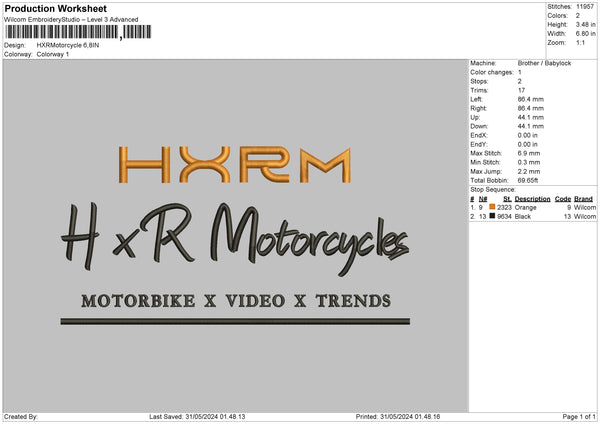The image size is (600, 424).
Task: Click the Colorway 1 value
Action: tap(53, 54)
